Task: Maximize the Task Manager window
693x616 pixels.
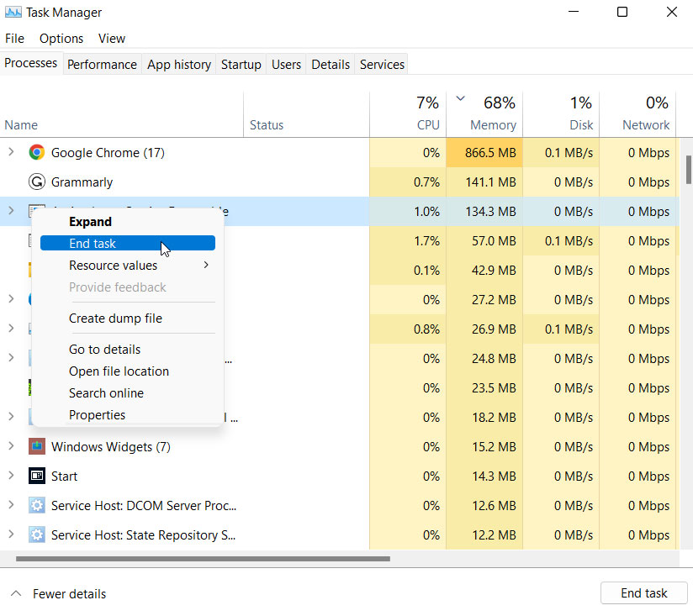Action: [622, 12]
